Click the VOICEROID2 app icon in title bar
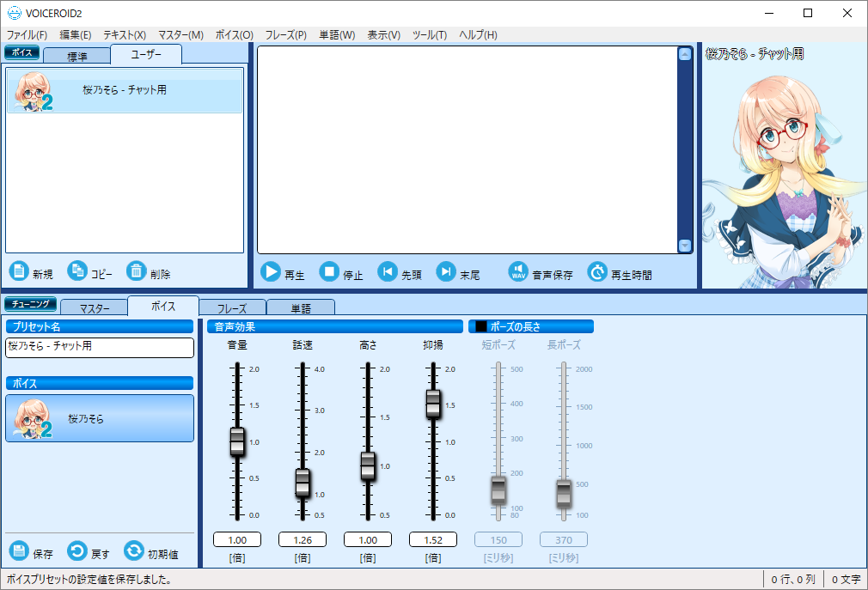This screenshot has width=868, height=590. (15, 13)
